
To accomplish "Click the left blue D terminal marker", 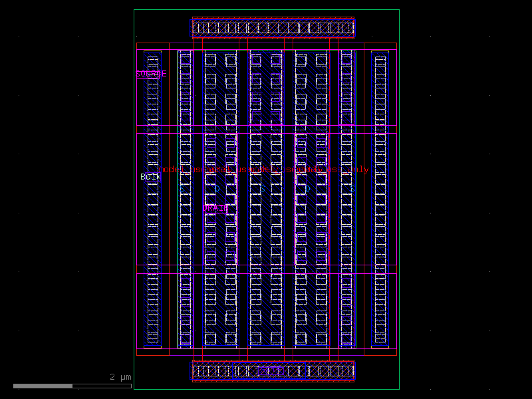I will [217, 189].
